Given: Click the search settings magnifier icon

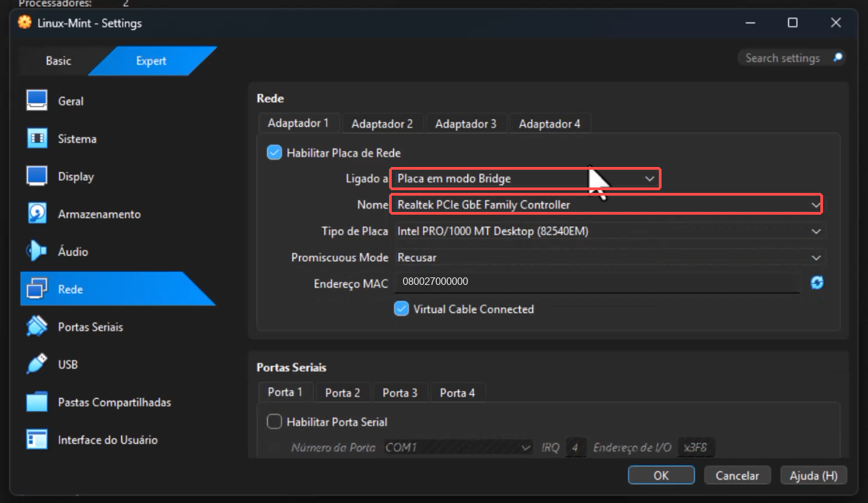Looking at the screenshot, I should (837, 58).
